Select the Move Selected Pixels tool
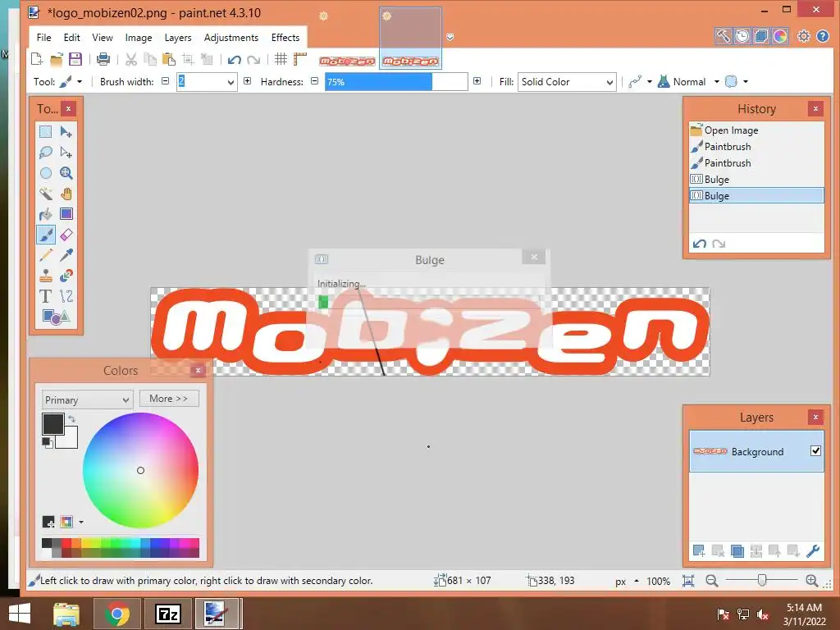This screenshot has width=840, height=630. pyautogui.click(x=66, y=132)
